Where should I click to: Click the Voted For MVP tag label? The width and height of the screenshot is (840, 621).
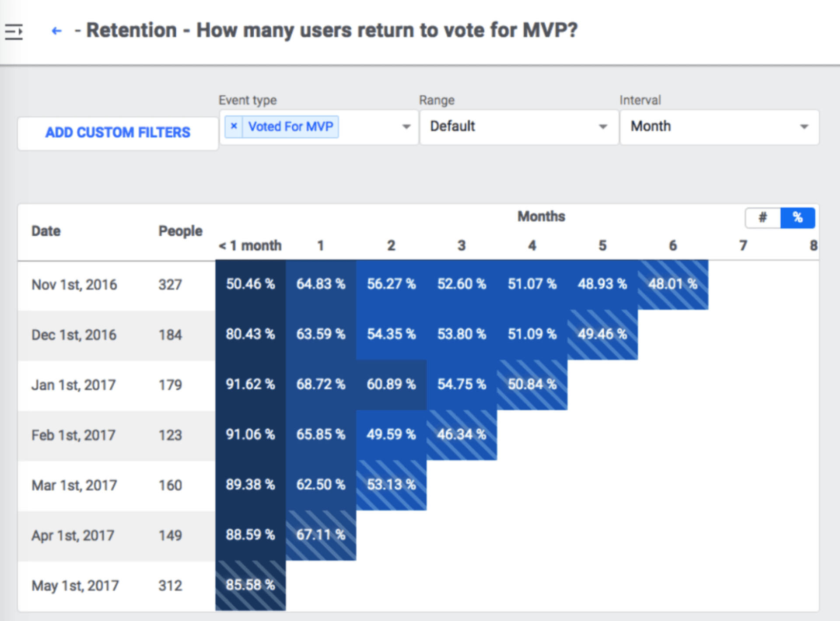pyautogui.click(x=290, y=126)
